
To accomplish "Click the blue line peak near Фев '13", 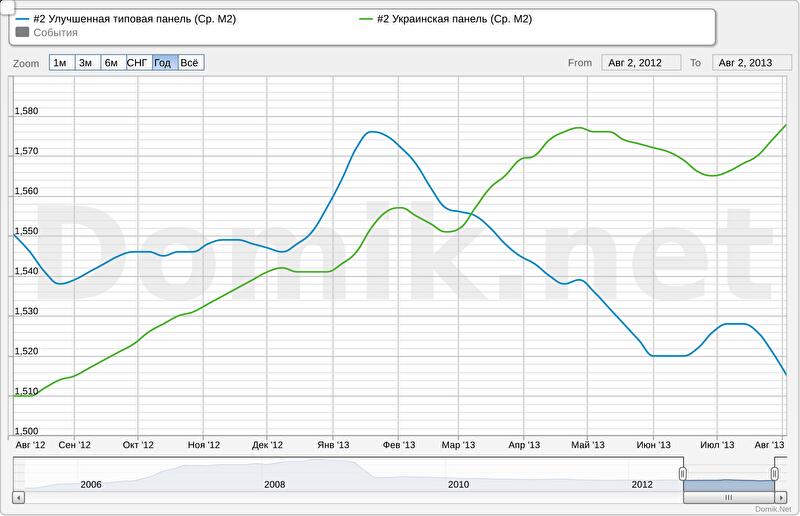I will (372, 132).
